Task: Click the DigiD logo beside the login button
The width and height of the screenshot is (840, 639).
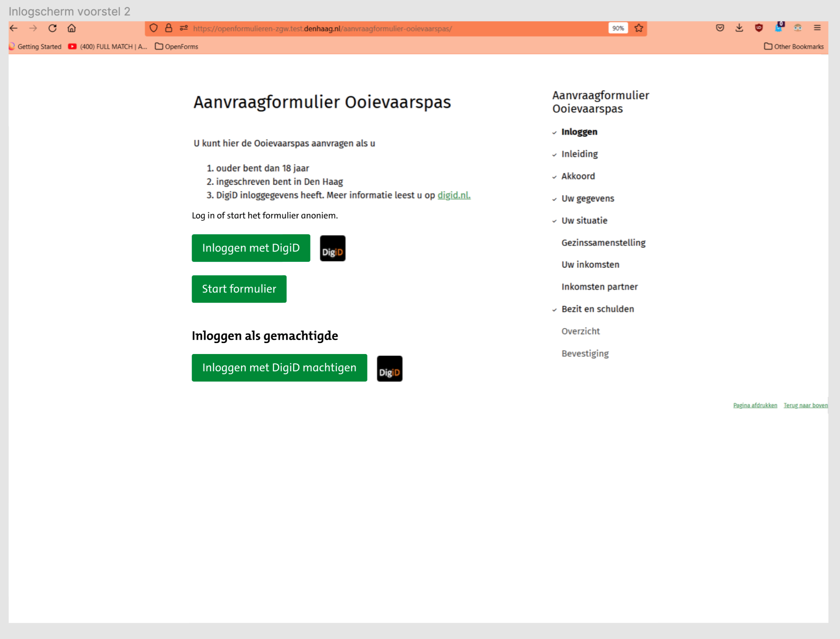Action: tap(332, 248)
